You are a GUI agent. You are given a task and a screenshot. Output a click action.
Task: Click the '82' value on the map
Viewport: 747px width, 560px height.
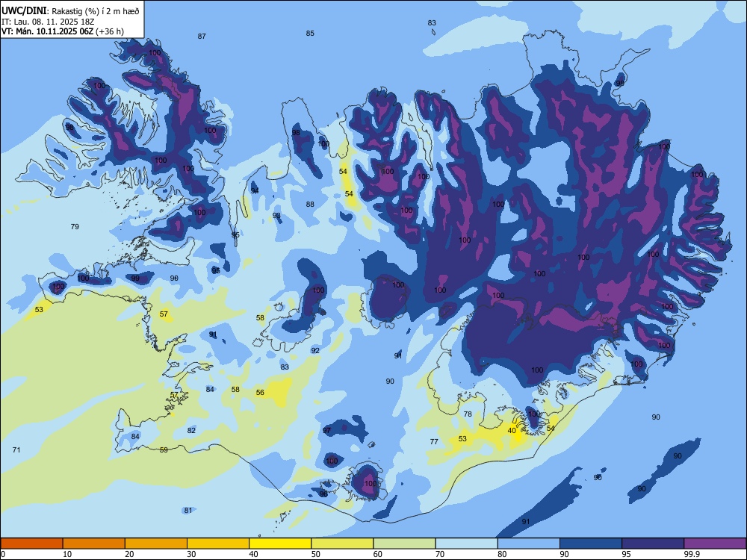pyautogui.click(x=191, y=431)
